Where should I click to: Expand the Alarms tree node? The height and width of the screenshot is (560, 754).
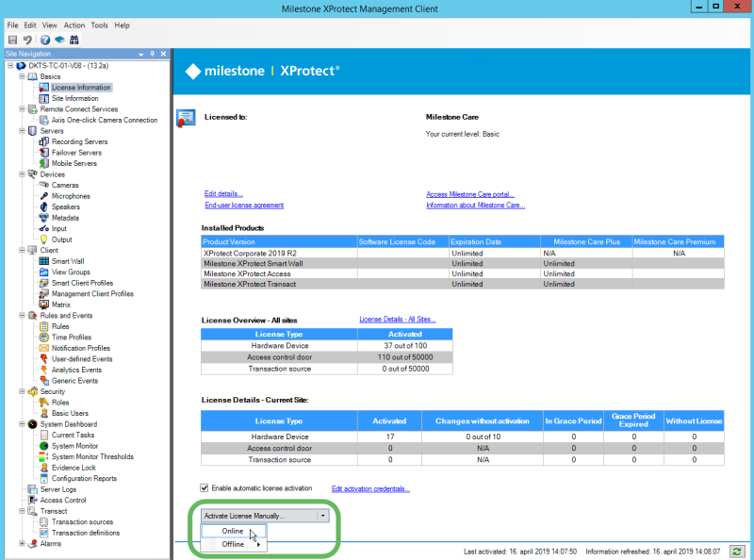point(21,543)
